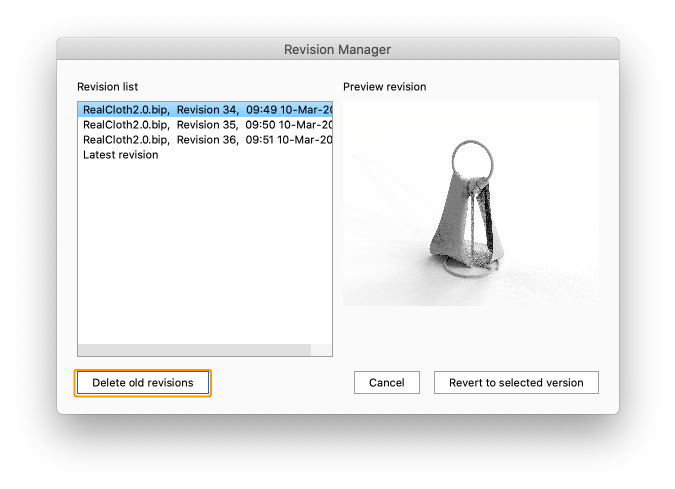Click the 'Preview revision' label

click(384, 87)
